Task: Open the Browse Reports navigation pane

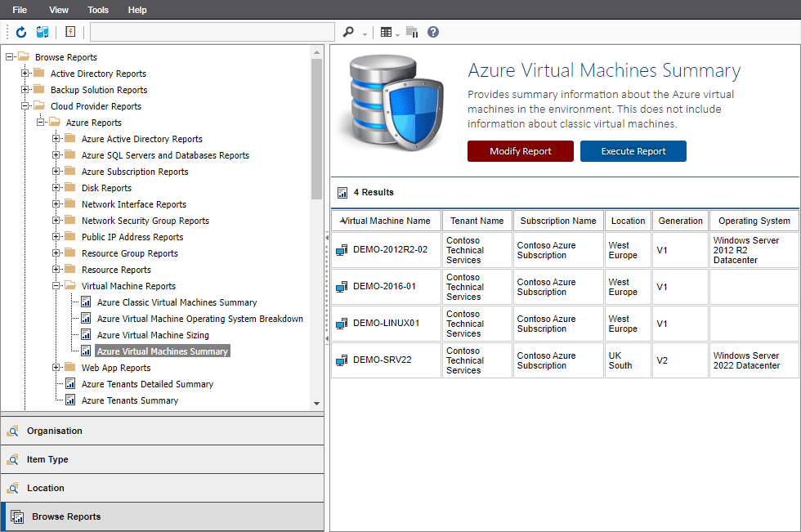Action: click(x=162, y=516)
